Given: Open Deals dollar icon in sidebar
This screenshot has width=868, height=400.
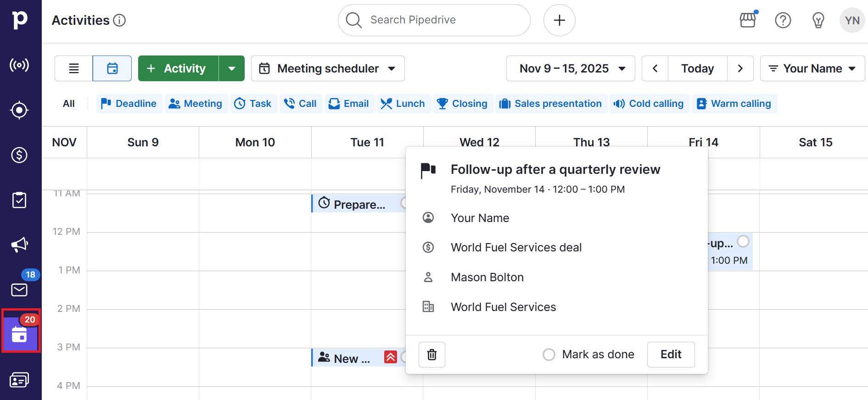Looking at the screenshot, I should click(x=19, y=155).
